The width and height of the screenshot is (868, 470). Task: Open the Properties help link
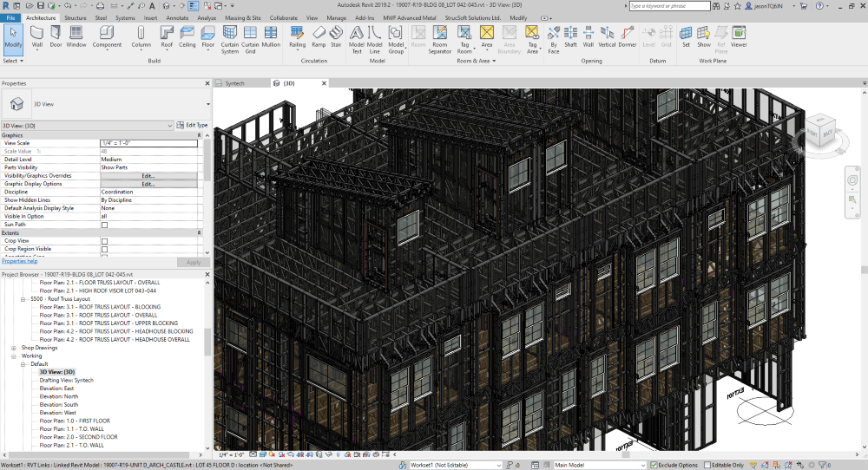click(19, 261)
